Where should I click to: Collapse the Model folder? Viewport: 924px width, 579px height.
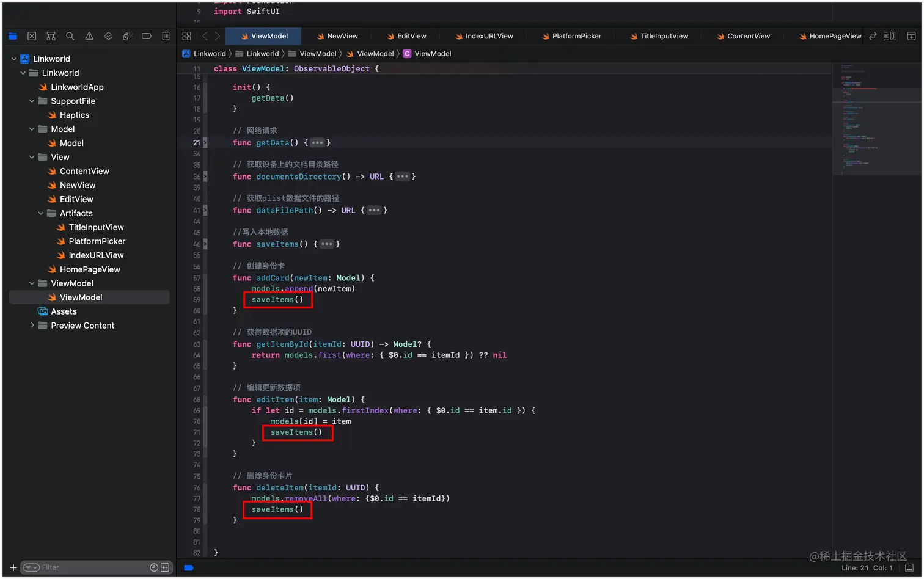[32, 129]
